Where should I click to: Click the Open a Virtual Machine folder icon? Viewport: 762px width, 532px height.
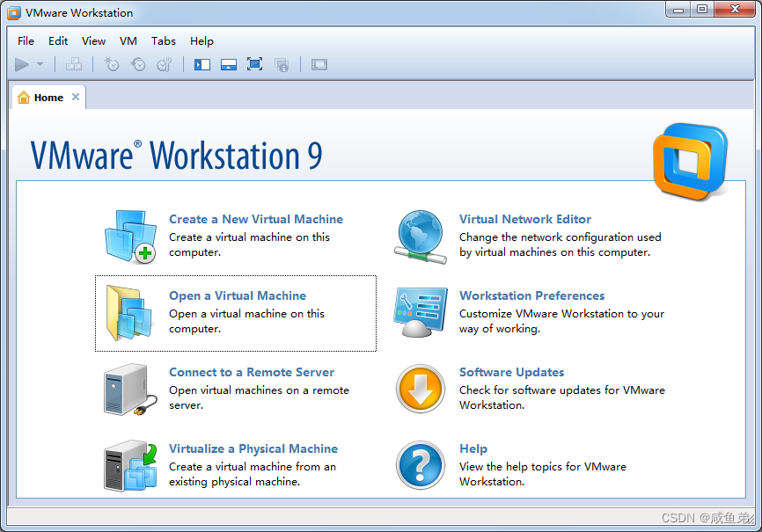tap(128, 312)
